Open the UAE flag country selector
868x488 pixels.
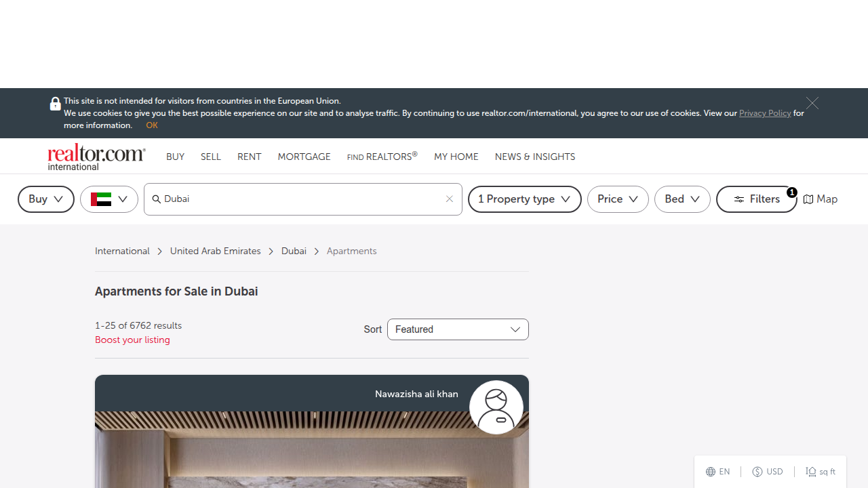[x=109, y=199]
